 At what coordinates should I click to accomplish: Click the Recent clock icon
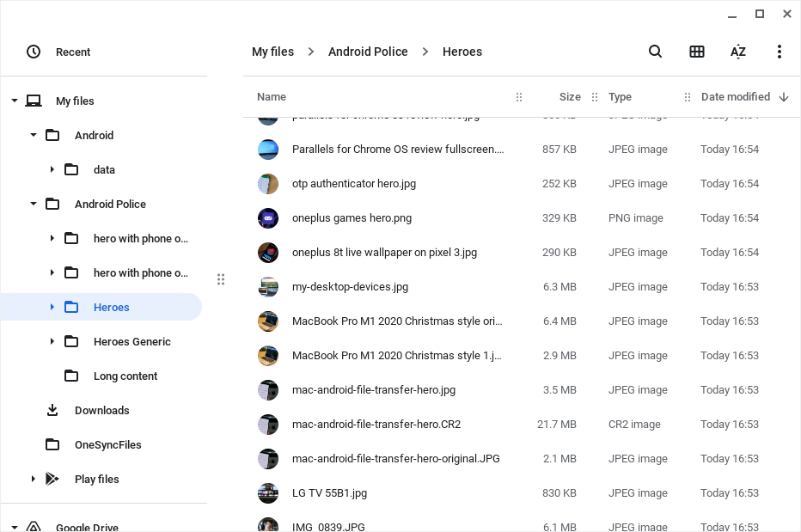pyautogui.click(x=34, y=52)
